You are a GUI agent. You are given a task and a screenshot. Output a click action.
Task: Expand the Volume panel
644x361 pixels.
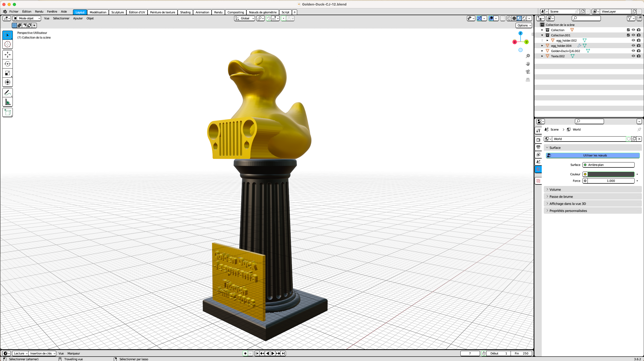point(593,189)
